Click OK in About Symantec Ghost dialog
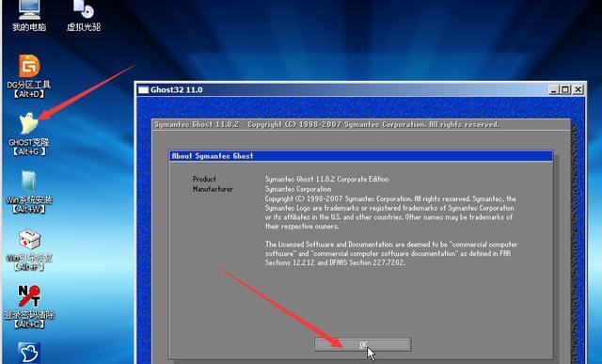Viewport: 602px width, 364px height. pyautogui.click(x=363, y=344)
